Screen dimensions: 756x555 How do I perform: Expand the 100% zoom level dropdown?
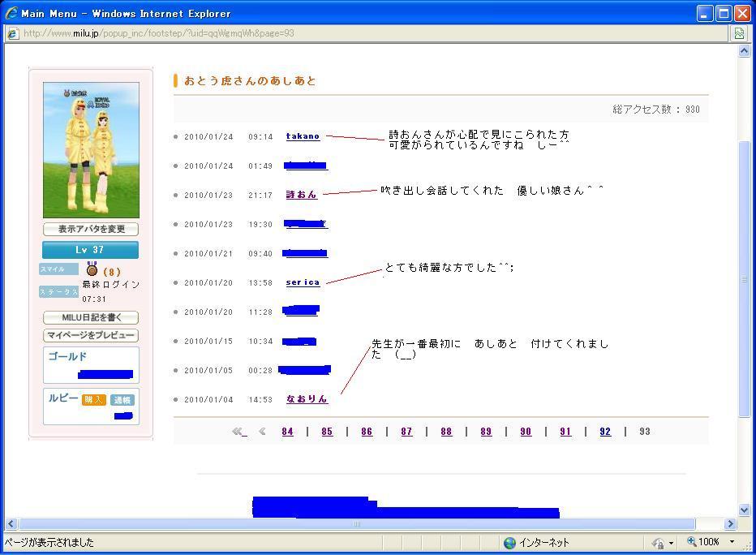tap(732, 542)
